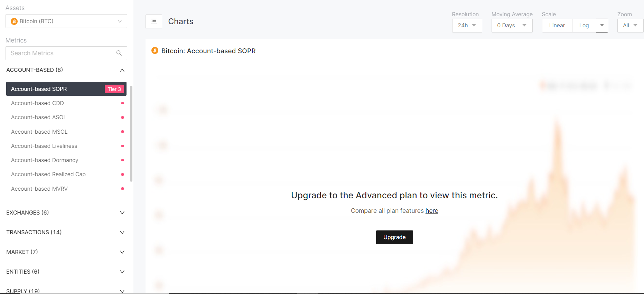This screenshot has width=644, height=294.
Task: Click the Tier 3 badge on Account-based SOPR
Action: 114,89
